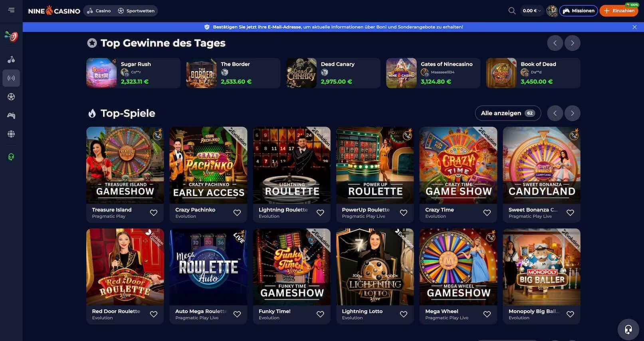
Task: Click the globe language sidebar icon
Action: (11, 134)
